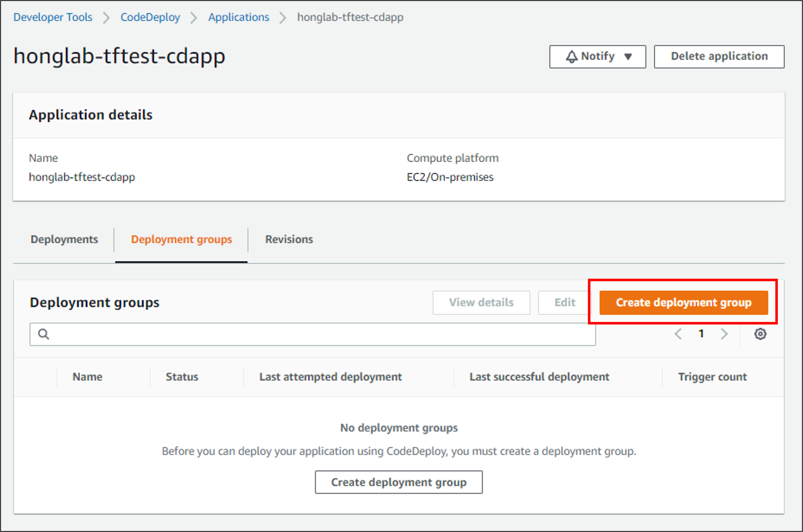
Task: Select page number 1 in pagination
Action: [x=701, y=334]
